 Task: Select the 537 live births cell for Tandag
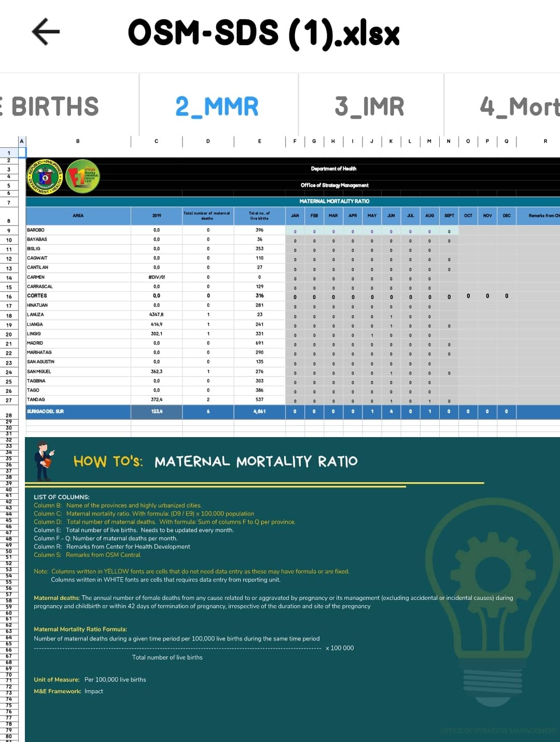click(x=259, y=399)
